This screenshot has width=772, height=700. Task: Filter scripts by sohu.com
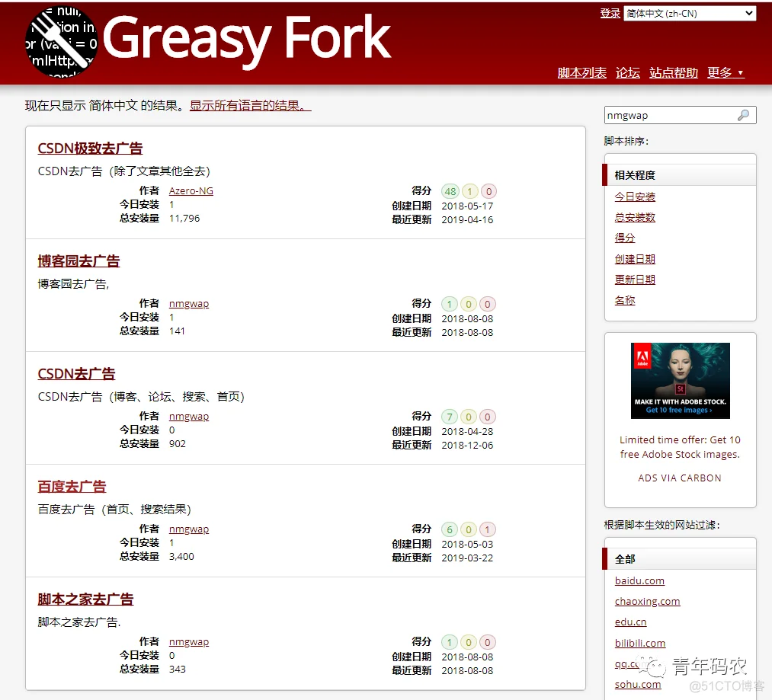click(x=638, y=685)
